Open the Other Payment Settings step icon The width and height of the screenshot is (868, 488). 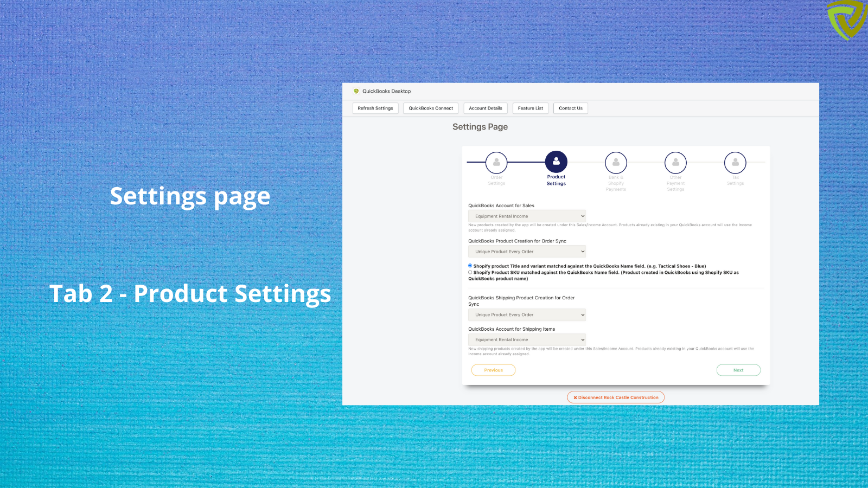(675, 162)
